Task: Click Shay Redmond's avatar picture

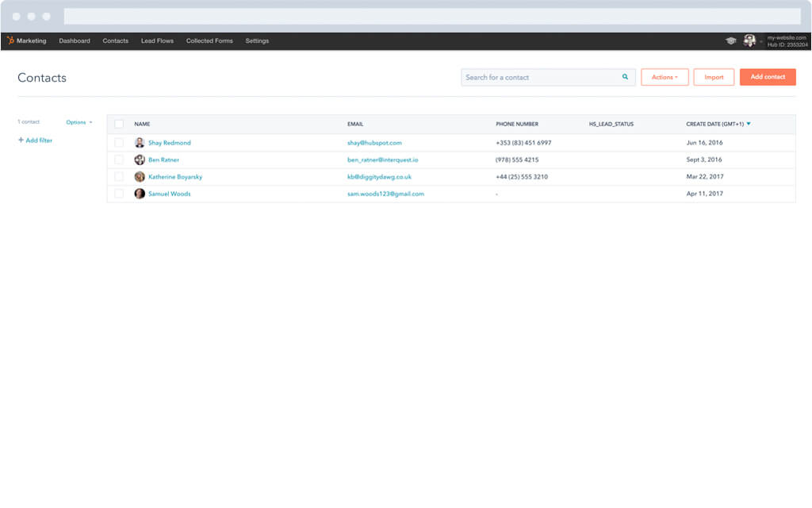Action: click(140, 143)
